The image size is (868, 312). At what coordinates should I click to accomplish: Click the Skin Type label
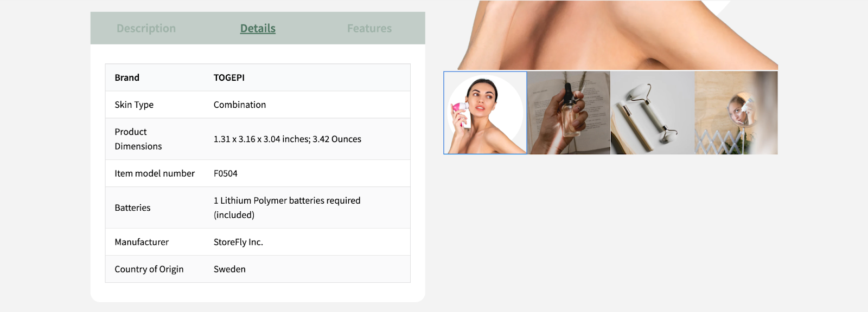134,105
